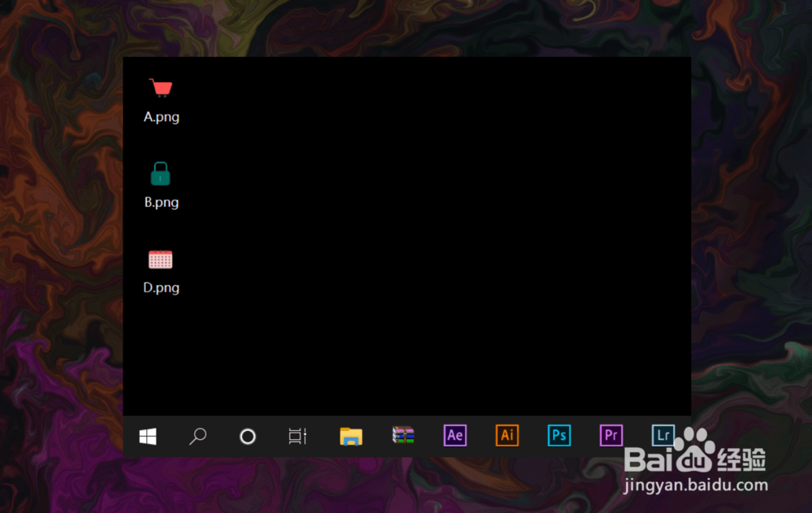Open Adobe Lightroom via its taskbar icon

pyautogui.click(x=663, y=435)
